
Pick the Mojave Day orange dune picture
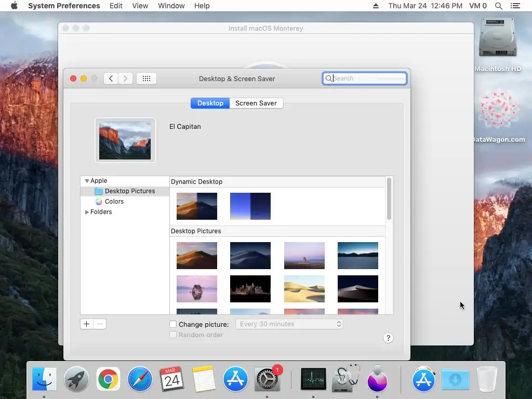coord(197,256)
